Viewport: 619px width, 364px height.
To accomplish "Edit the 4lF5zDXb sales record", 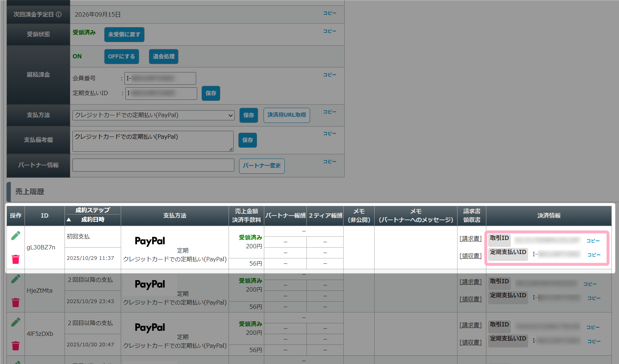I will point(16,322).
